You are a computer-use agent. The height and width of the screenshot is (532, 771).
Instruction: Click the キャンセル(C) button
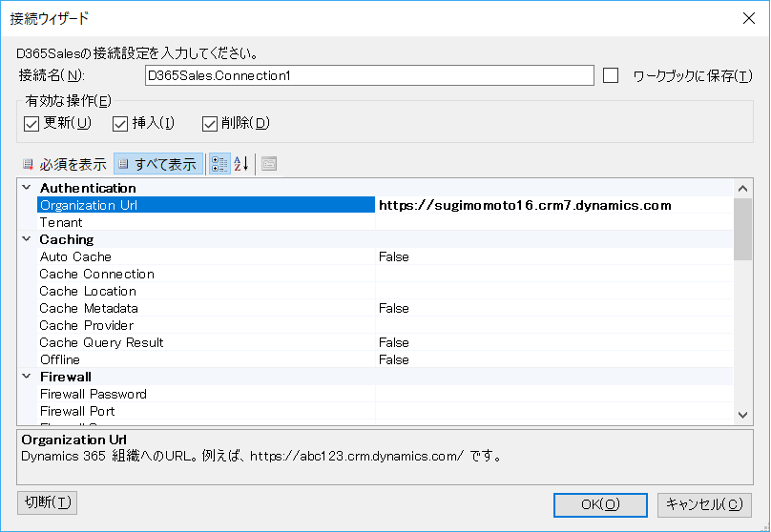[x=704, y=504]
